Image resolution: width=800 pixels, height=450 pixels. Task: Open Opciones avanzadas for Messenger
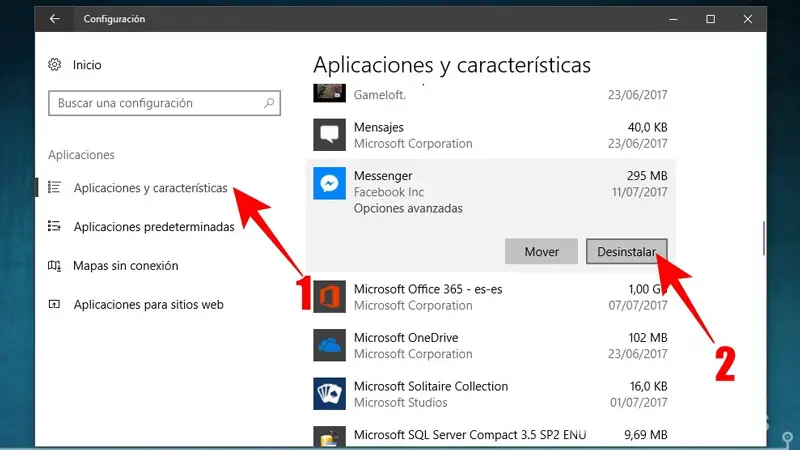point(408,208)
